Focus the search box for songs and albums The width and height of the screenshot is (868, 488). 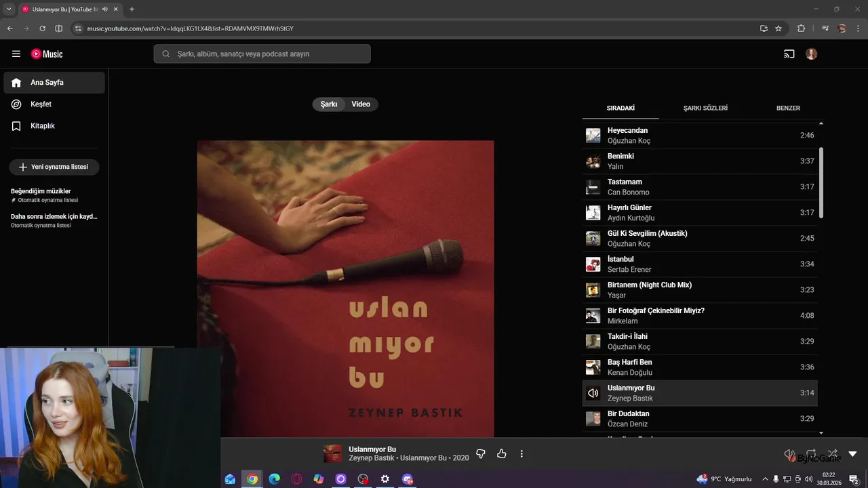pos(262,54)
